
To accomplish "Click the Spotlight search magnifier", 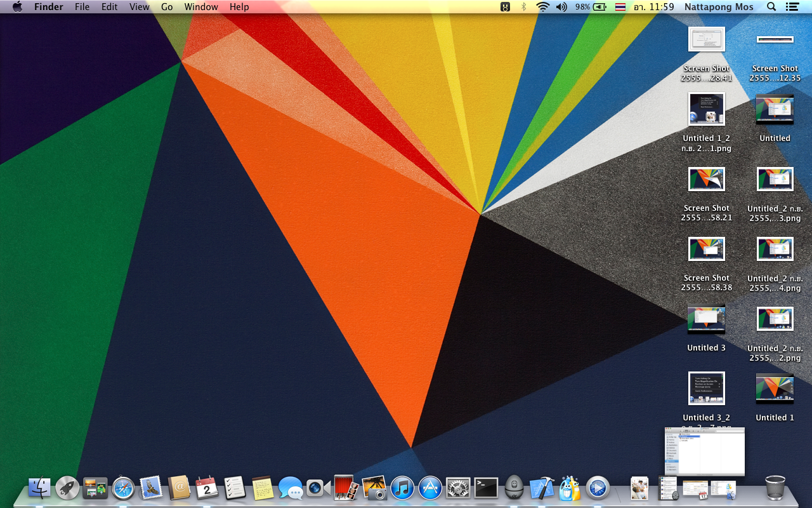I will click(x=771, y=7).
